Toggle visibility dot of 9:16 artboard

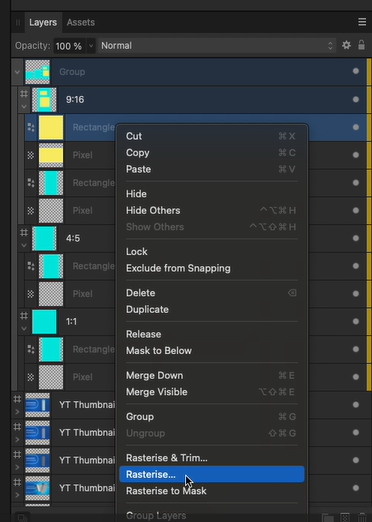356,99
